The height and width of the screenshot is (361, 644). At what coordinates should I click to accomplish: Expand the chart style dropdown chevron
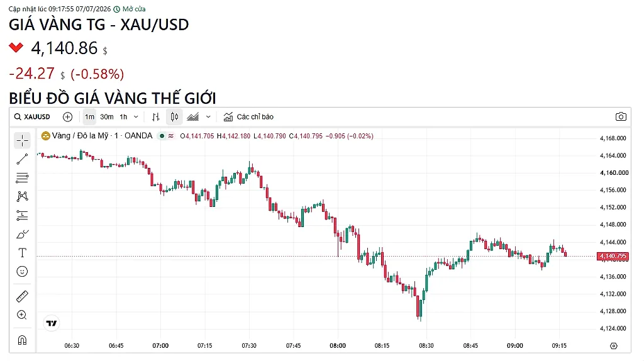click(x=208, y=117)
